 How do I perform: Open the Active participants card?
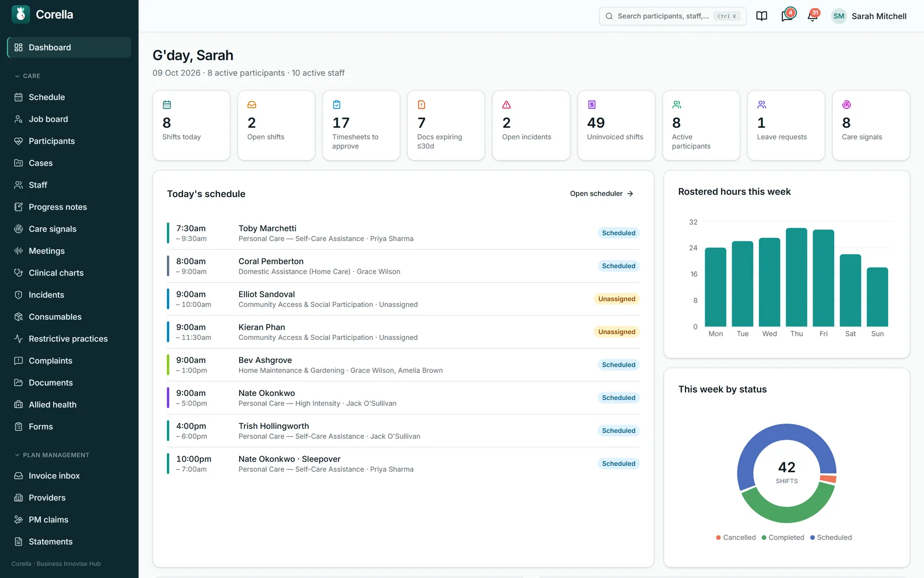pos(701,125)
